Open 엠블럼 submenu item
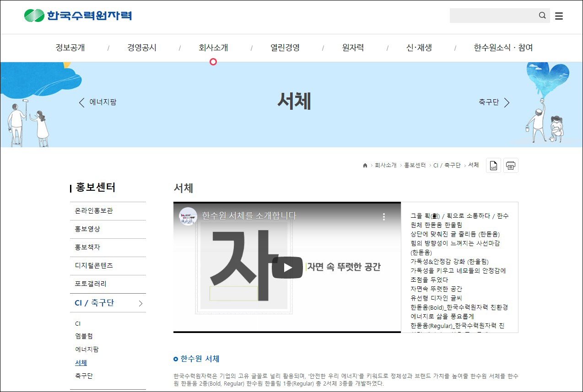This screenshot has width=583, height=392. pos(84,336)
